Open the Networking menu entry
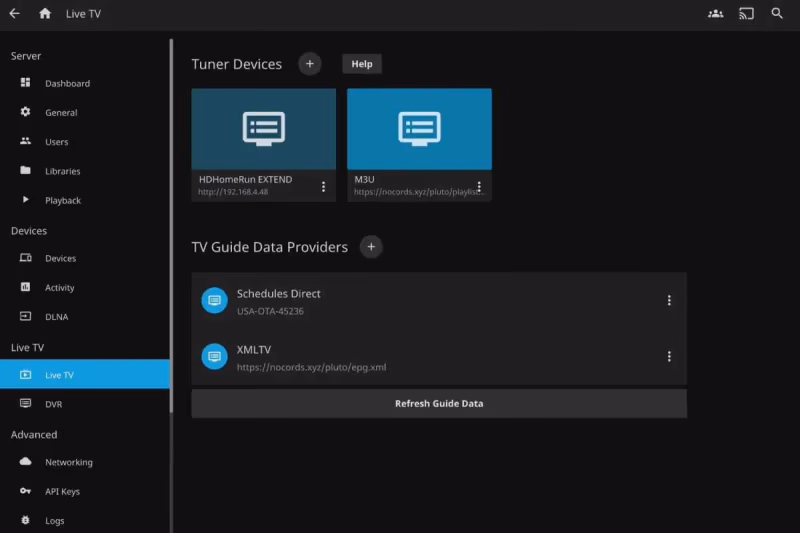 click(85, 462)
